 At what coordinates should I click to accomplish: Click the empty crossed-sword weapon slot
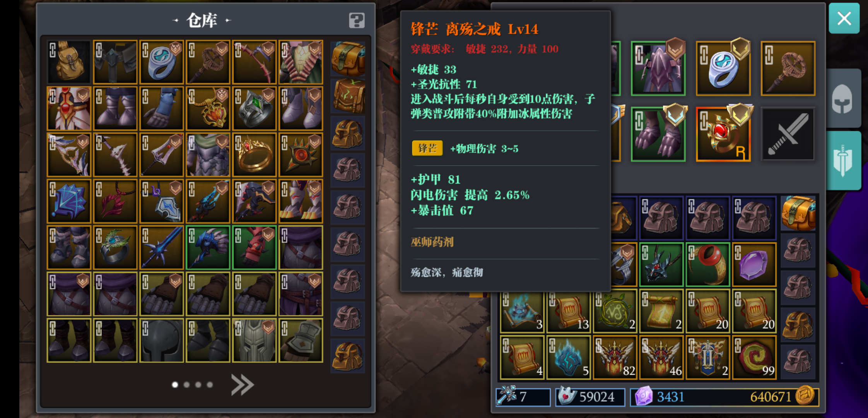pos(788,134)
